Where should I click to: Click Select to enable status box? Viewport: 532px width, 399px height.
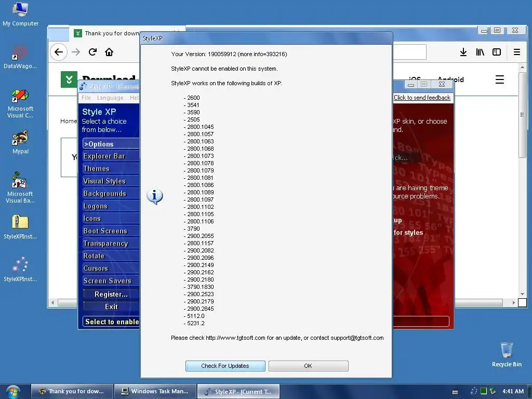click(x=111, y=322)
